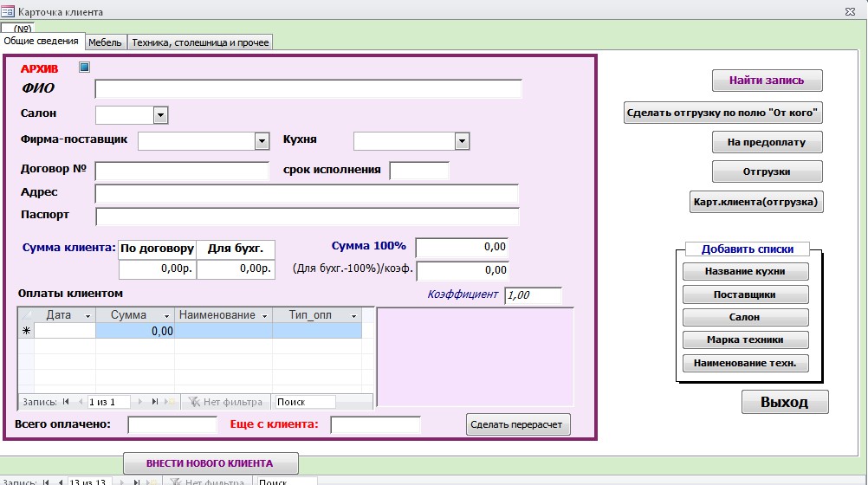
Task: Open the Сумма column filter arrow
Action: pyautogui.click(x=166, y=315)
